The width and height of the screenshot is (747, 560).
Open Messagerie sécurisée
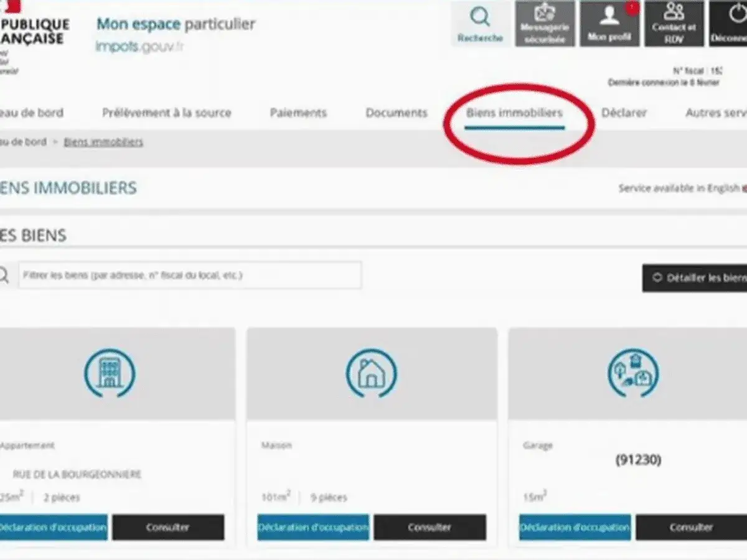[545, 24]
